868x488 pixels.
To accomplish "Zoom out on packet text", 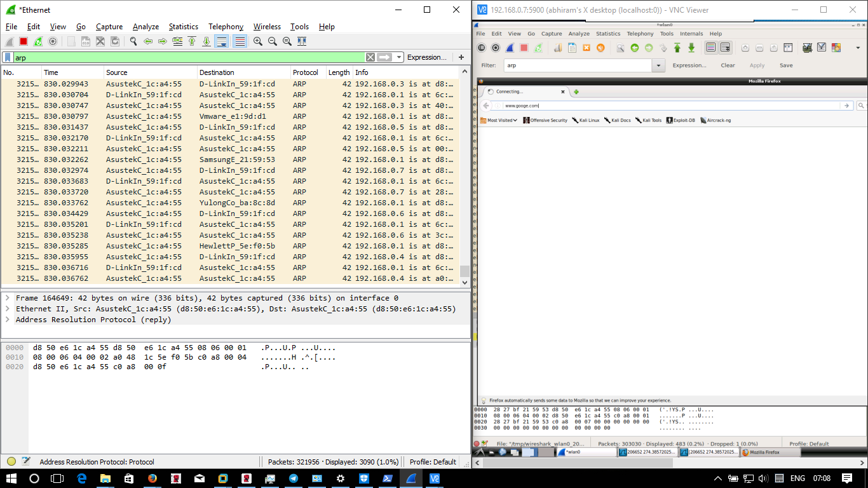I will pyautogui.click(x=273, y=41).
